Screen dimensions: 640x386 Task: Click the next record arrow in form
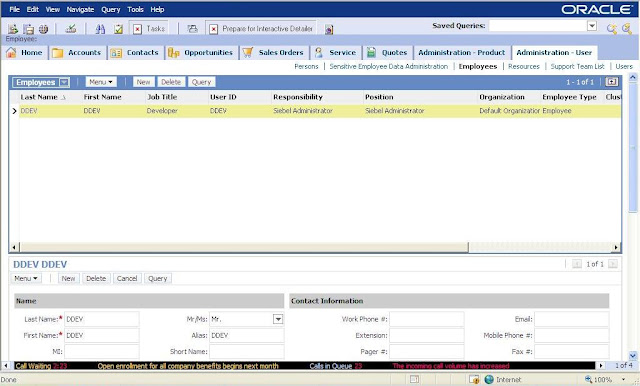point(613,264)
